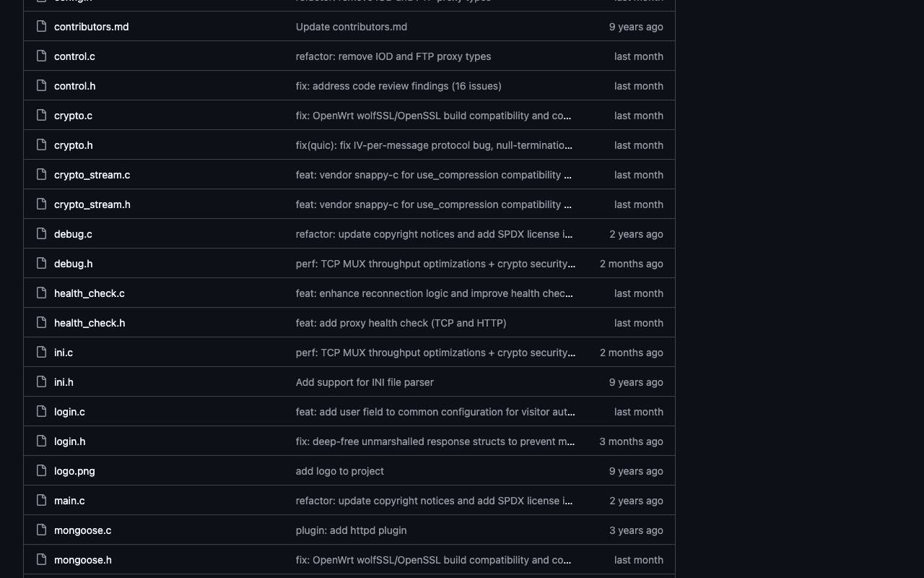Open the mongoose.h file
The height and width of the screenshot is (578, 924).
pyautogui.click(x=83, y=560)
